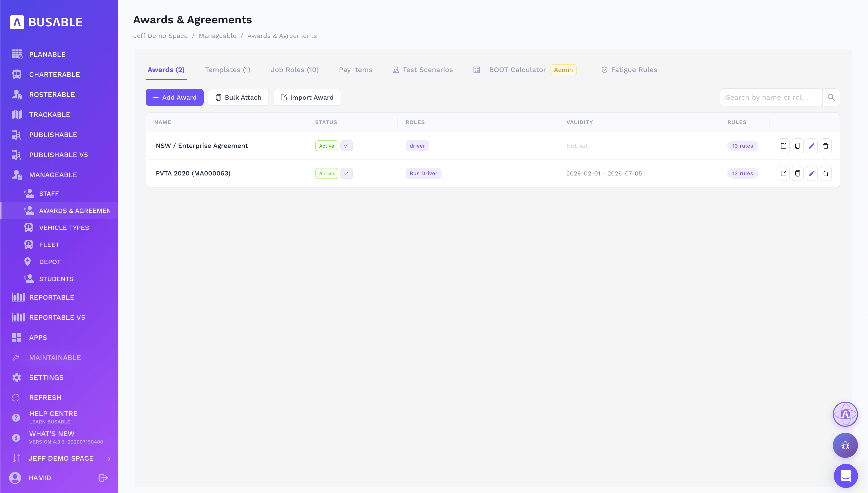868x493 pixels.
Task: Click Refresh in the sidebar
Action: click(45, 398)
